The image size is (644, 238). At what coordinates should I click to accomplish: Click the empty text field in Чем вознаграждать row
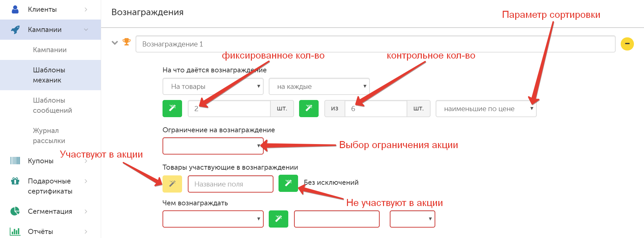(x=337, y=219)
